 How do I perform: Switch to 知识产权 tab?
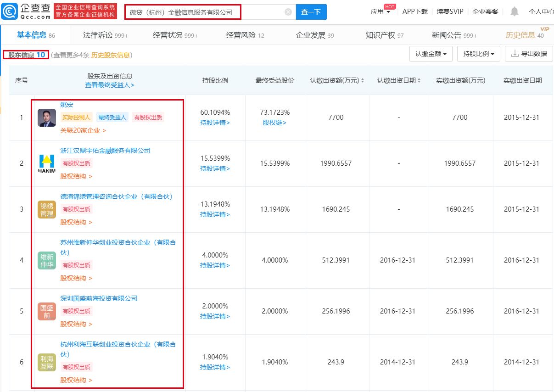coord(384,35)
